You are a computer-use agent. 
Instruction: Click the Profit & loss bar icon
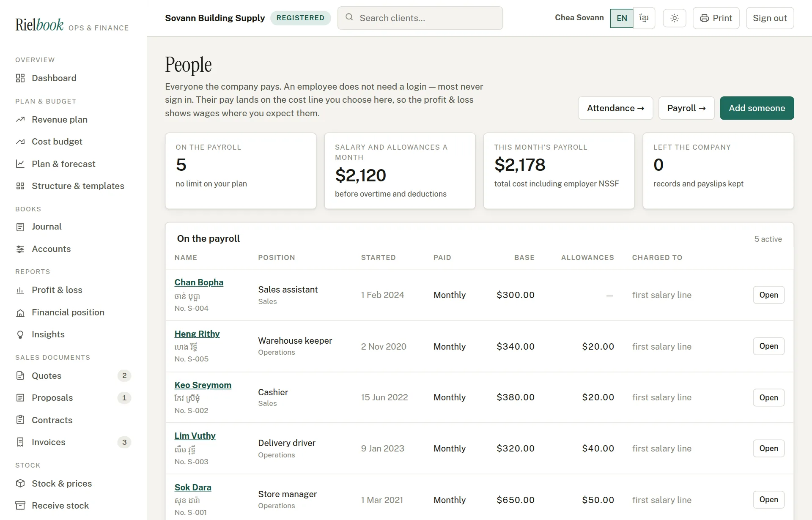(20, 290)
